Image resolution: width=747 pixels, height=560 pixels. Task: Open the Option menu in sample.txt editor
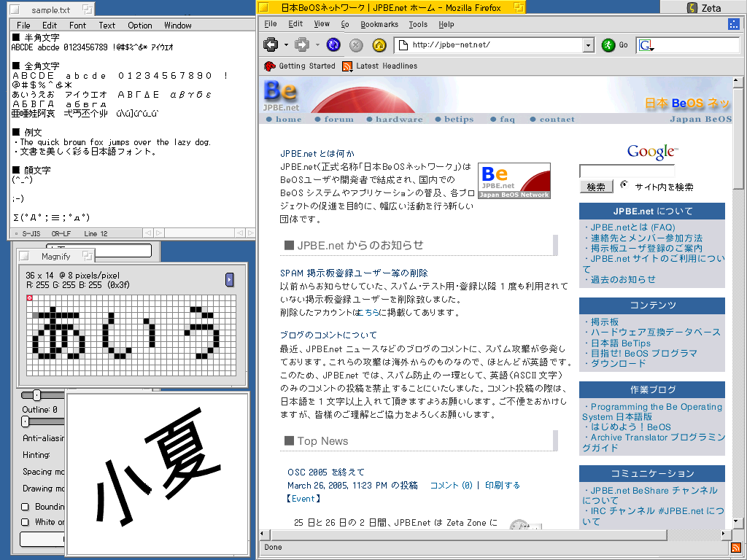pos(139,26)
